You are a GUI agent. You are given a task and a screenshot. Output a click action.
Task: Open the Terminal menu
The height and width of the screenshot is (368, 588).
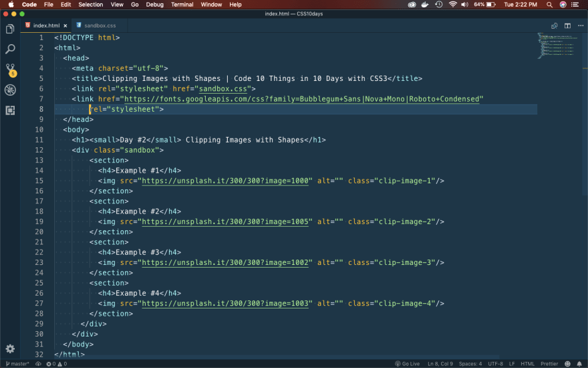coord(182,5)
